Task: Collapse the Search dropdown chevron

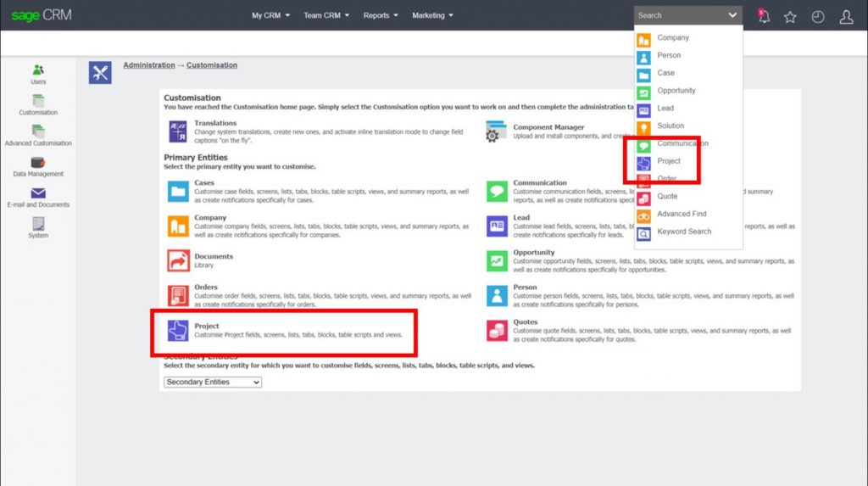Action: coord(732,15)
